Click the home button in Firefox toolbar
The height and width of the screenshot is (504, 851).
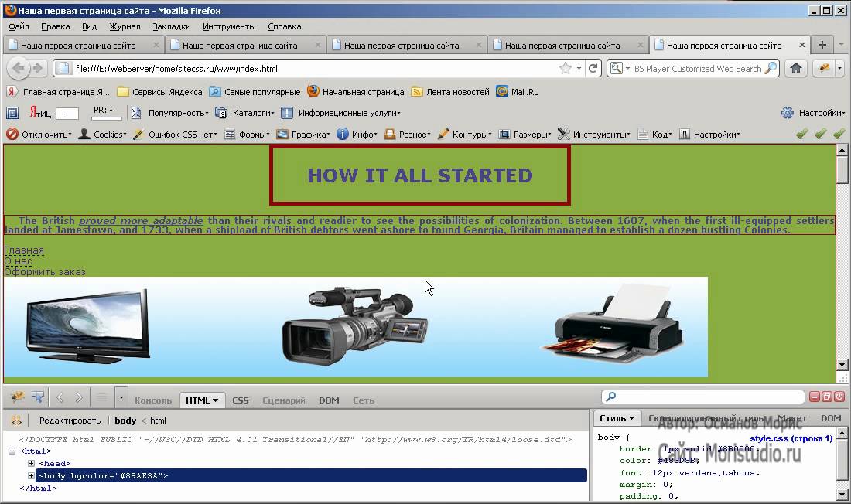(795, 68)
